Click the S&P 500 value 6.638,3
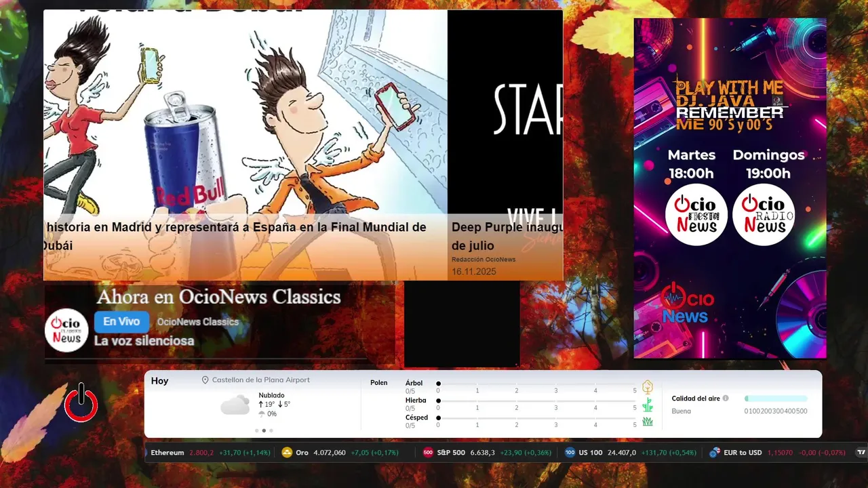868x488 pixels. click(x=482, y=453)
